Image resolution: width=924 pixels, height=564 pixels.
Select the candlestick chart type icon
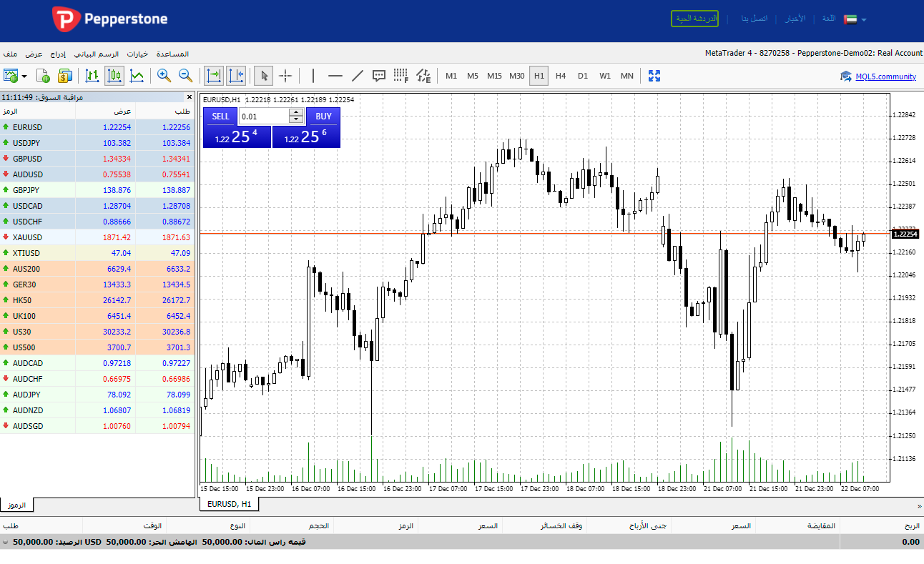114,76
